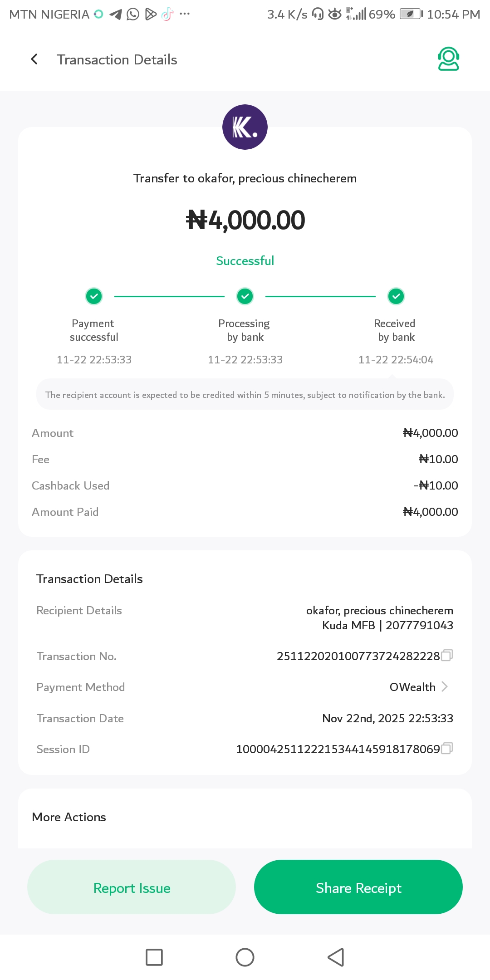Tap the Transaction Details page title
Viewport: 490px width, 980px height.
(117, 59)
